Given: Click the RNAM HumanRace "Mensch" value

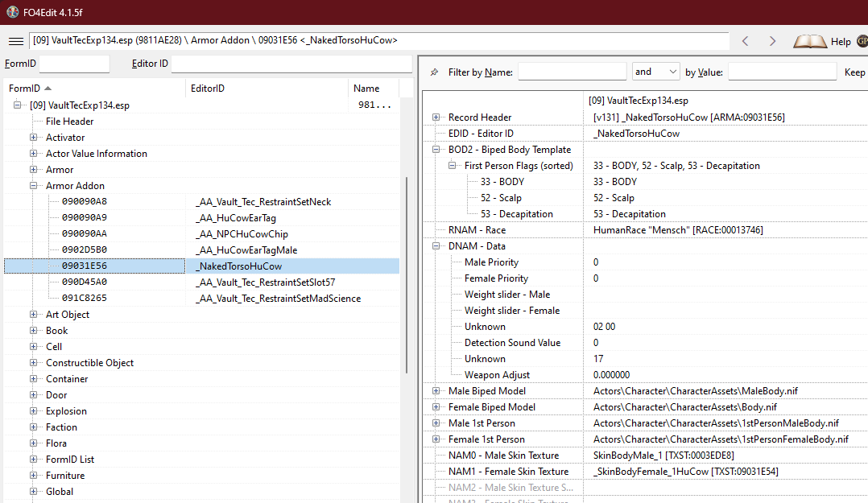Looking at the screenshot, I should tap(678, 229).
